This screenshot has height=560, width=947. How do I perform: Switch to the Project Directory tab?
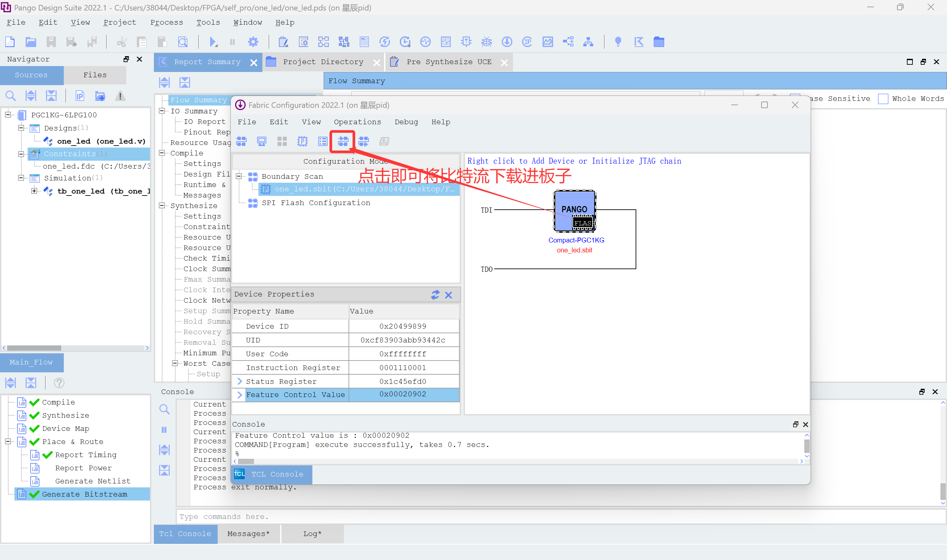(323, 62)
